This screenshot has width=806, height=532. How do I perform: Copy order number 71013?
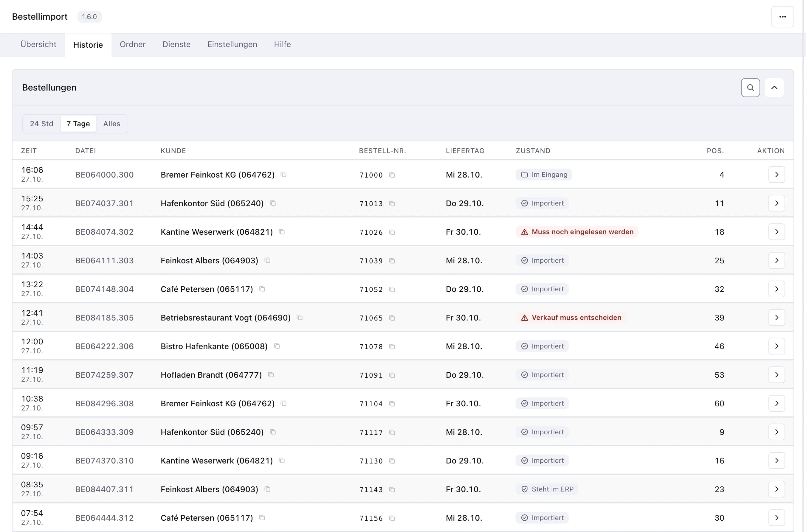[x=392, y=203]
